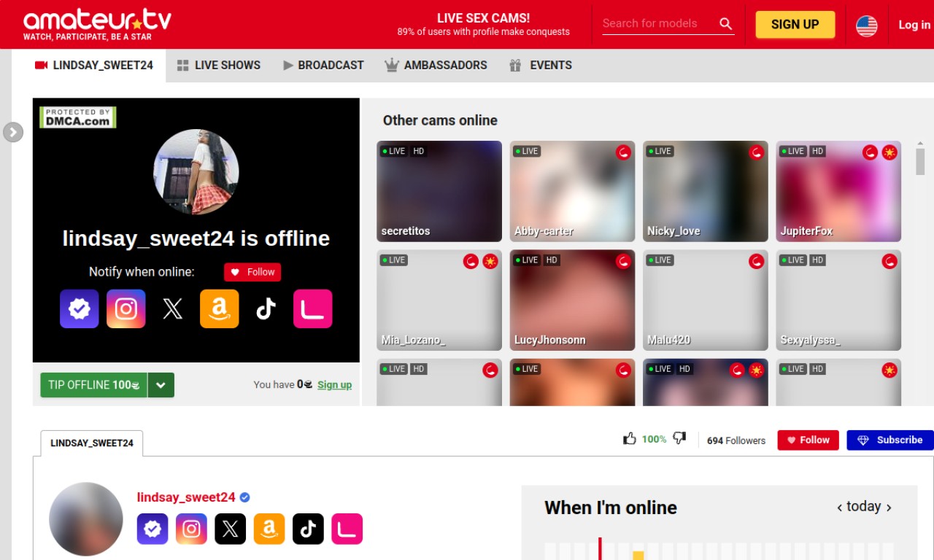Screen dimensions: 934x560
Task: Go to previous day in schedule
Action: [840, 507]
